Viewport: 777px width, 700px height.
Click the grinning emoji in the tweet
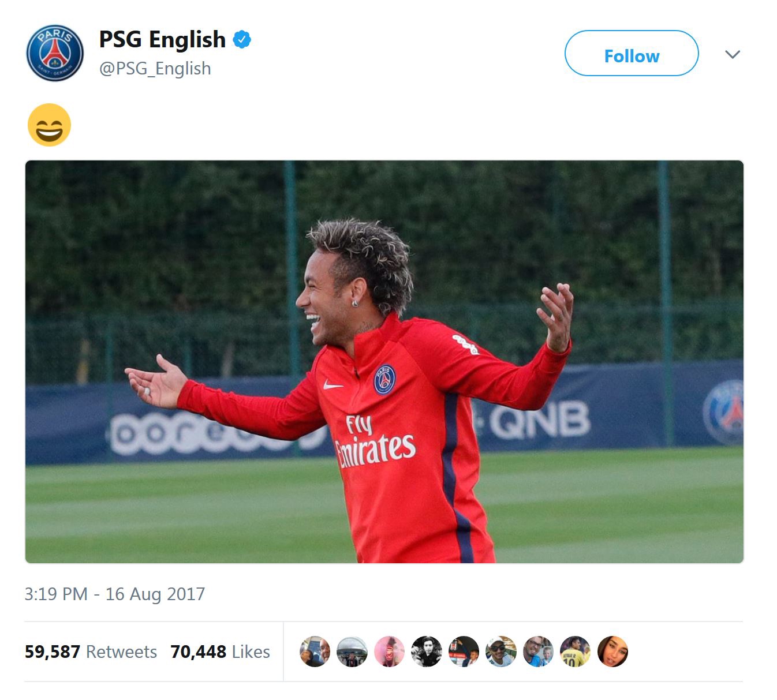pos(50,125)
